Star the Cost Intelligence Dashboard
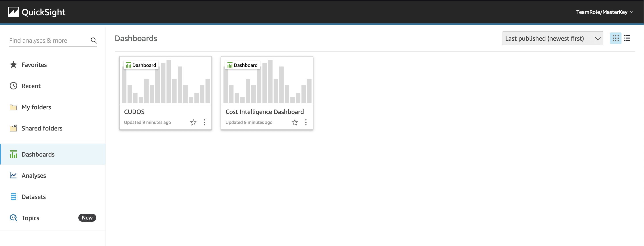 point(295,122)
